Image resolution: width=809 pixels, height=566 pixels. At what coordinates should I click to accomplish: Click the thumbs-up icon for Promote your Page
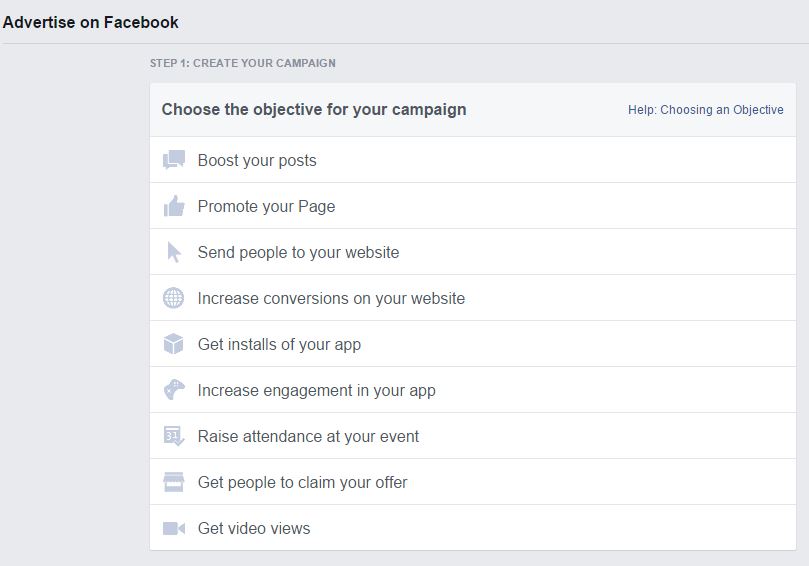(174, 206)
